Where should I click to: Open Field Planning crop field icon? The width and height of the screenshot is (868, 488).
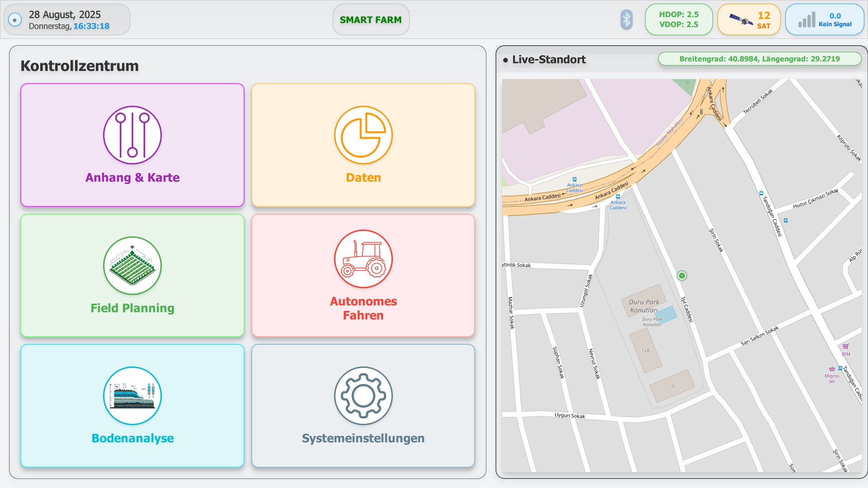(x=132, y=266)
